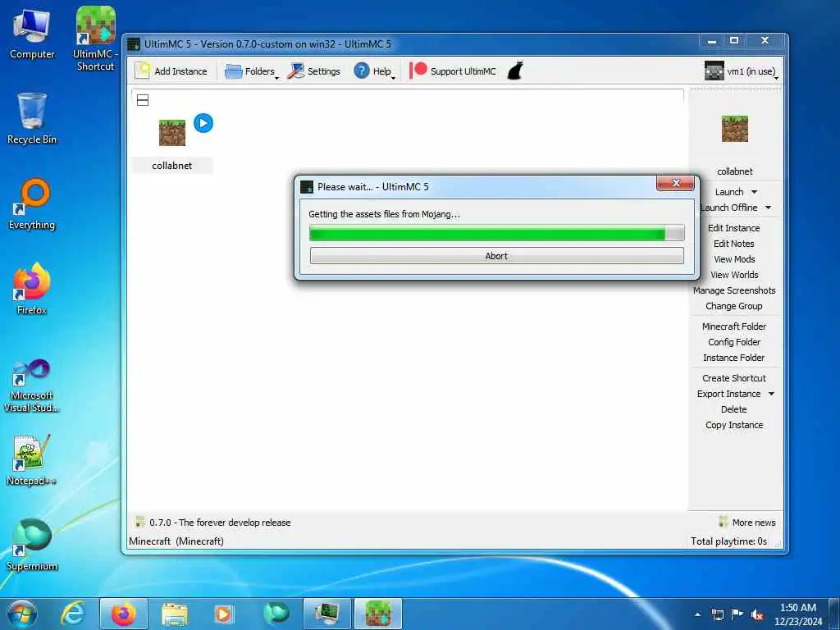Screen dimensions: 840x630
Task: Click the Everything search desktop icon
Action: pyautogui.click(x=32, y=204)
